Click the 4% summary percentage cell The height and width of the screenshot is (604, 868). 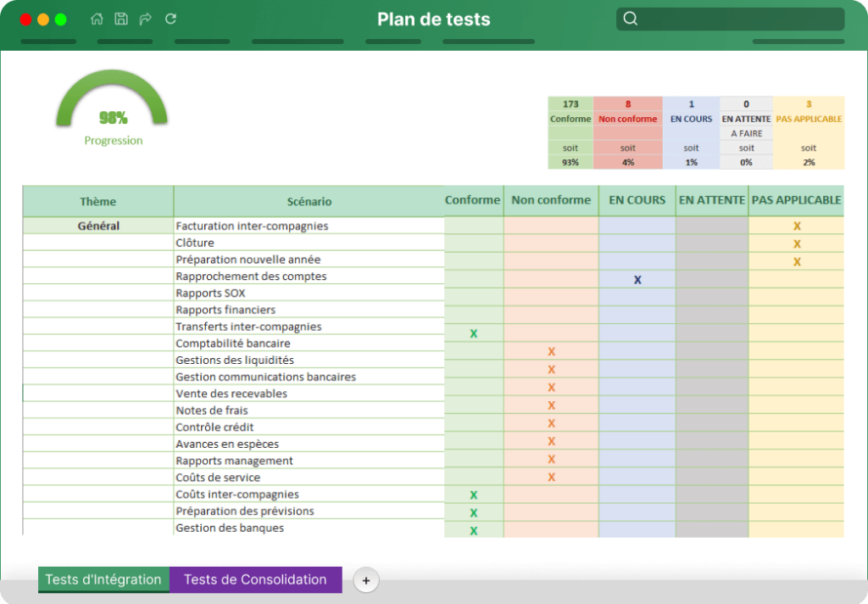[628, 162]
